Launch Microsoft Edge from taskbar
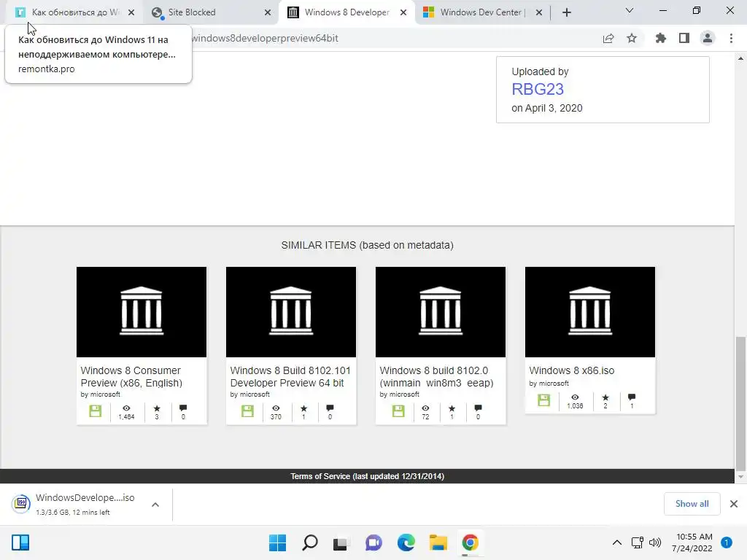Viewport: 747px width, 560px height. 406,542
